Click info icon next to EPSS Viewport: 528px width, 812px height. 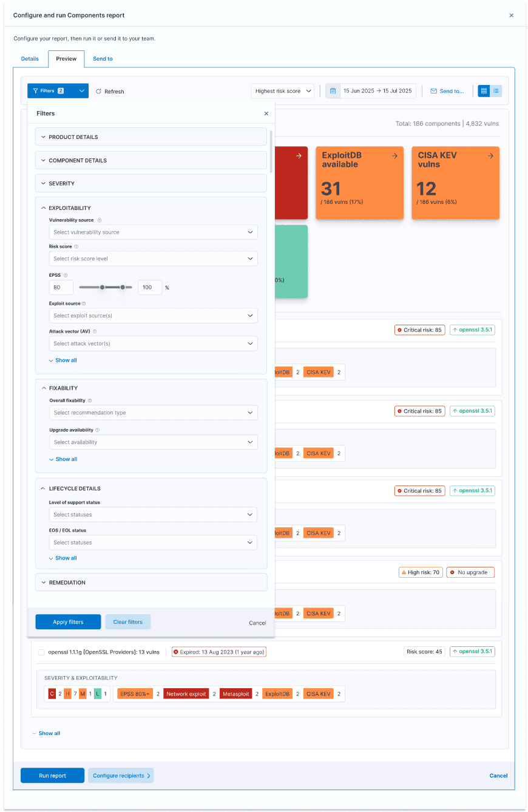66,275
